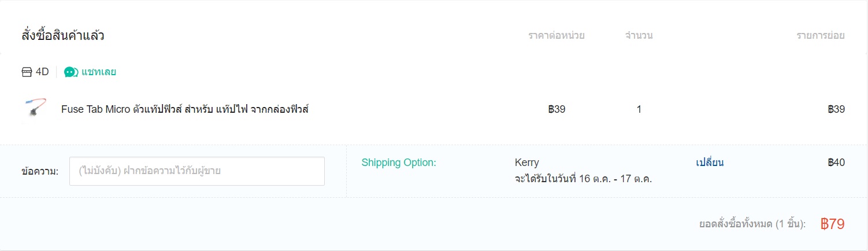The image size is (868, 251).
Task: Click the แชทเลย chat link
Action: click(99, 72)
